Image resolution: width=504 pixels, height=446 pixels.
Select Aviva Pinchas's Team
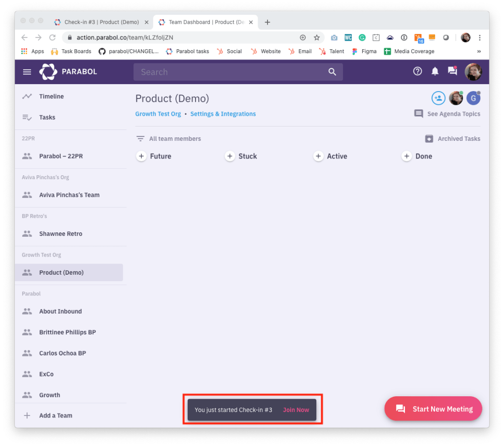[x=69, y=195]
